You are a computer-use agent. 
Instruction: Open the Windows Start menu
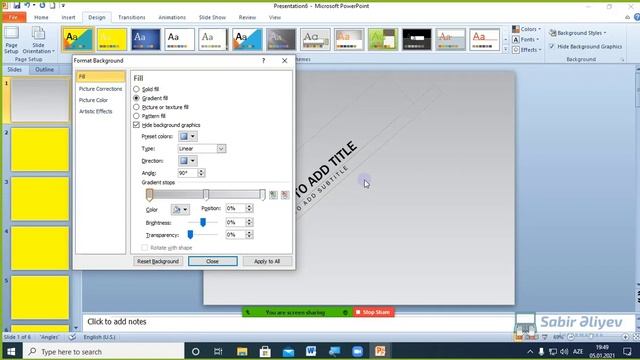coord(11,351)
